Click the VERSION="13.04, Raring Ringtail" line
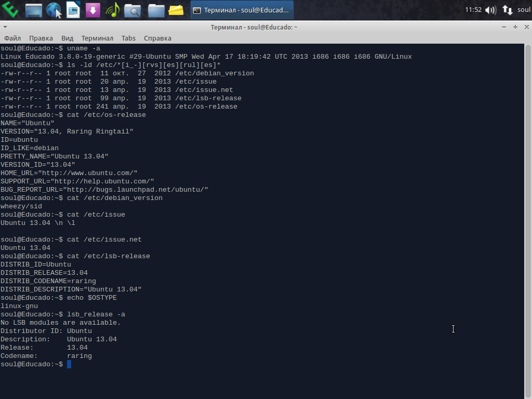The image size is (532, 399). coord(67,131)
